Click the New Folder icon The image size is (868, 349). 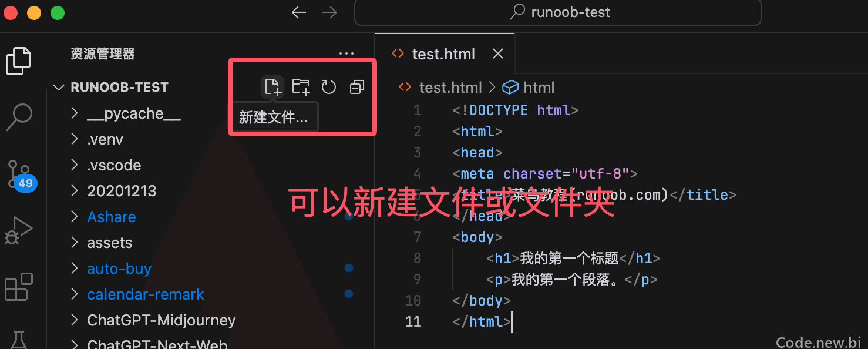coord(301,87)
